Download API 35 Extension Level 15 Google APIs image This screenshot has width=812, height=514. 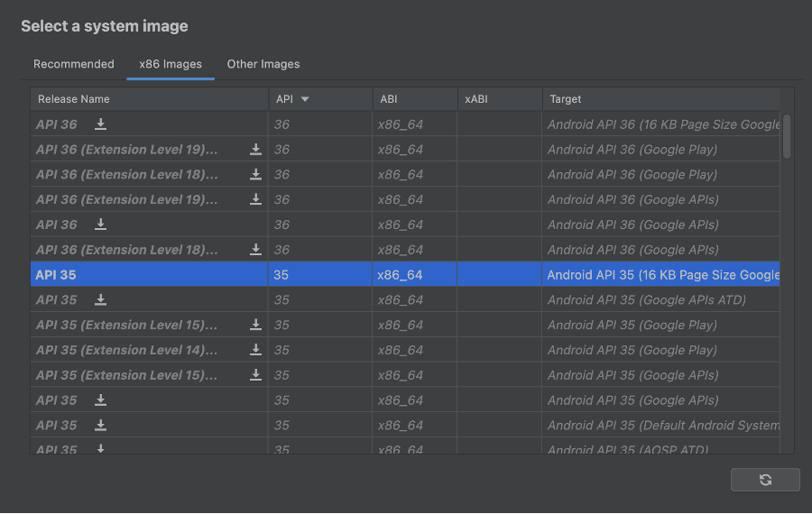tap(256, 375)
